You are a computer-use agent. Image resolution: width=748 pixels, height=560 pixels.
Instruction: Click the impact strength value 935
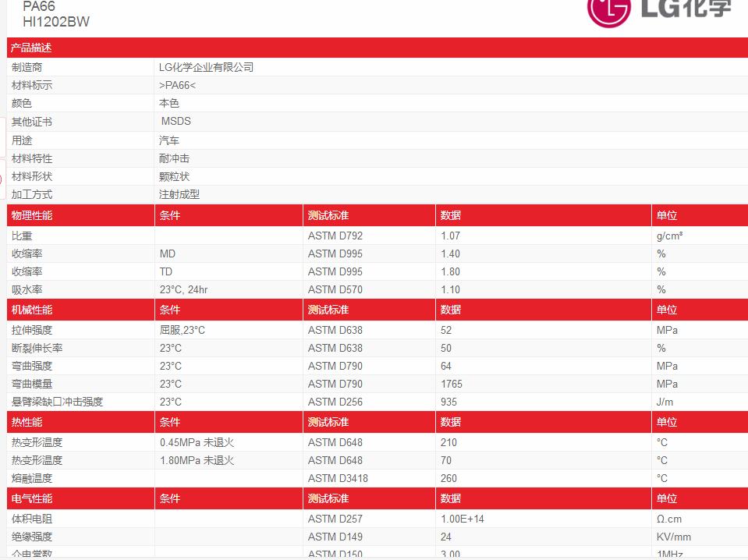[449, 402]
